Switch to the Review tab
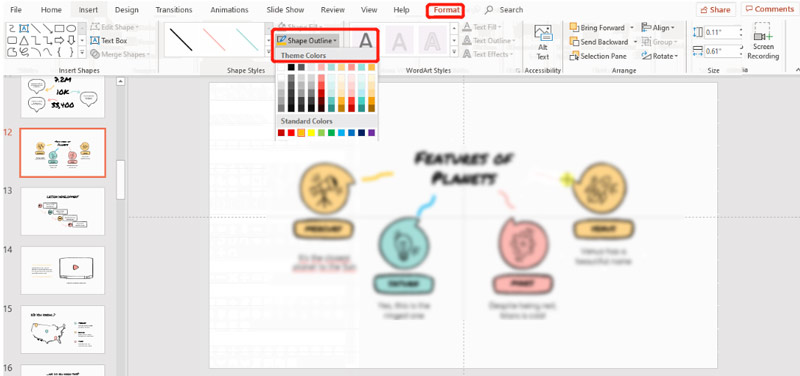800x376 pixels. [x=333, y=10]
